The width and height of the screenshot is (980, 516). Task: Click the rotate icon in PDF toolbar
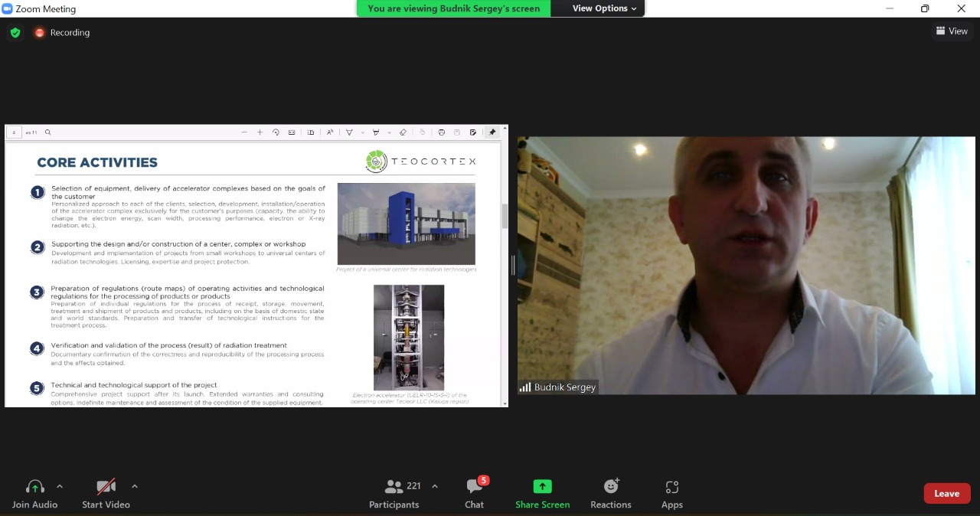276,132
